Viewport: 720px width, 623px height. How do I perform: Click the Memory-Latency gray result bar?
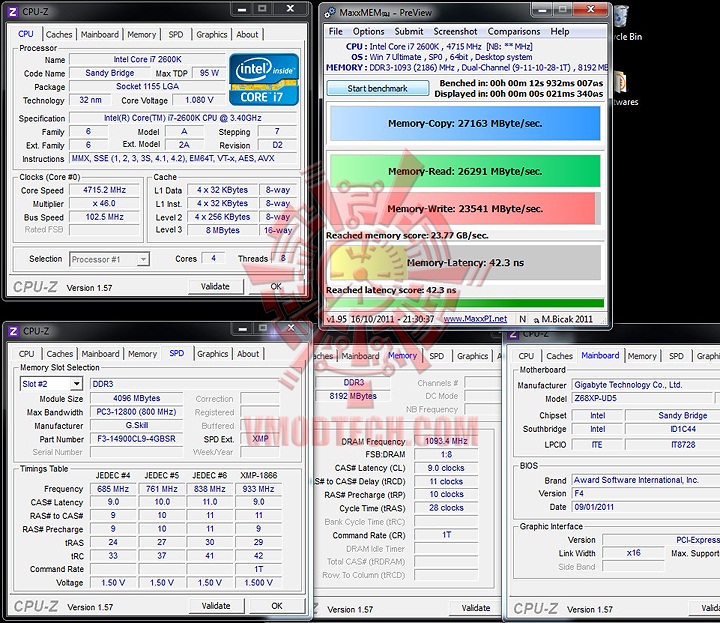pyautogui.click(x=465, y=263)
